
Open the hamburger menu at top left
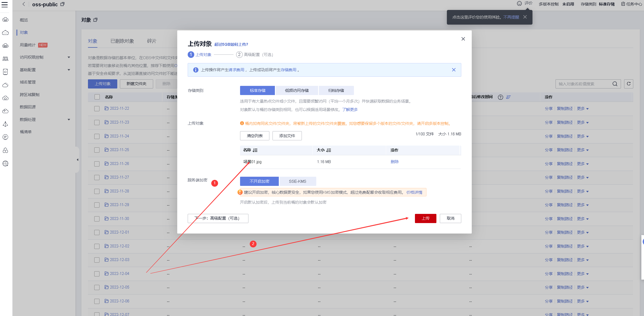click(5, 4)
